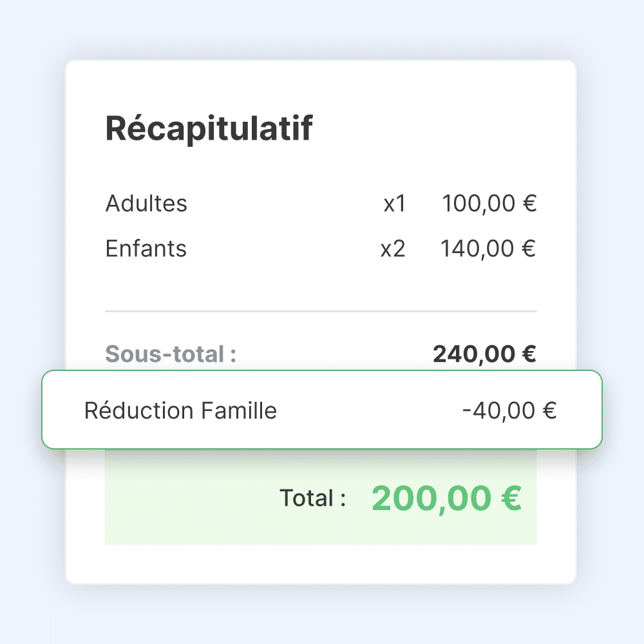The height and width of the screenshot is (644, 644).
Task: Click the Récapitulatif heading
Action: 209,129
